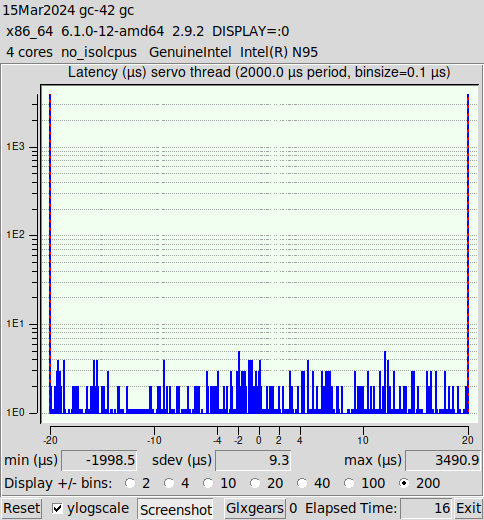Click the Reset button

pos(22,508)
